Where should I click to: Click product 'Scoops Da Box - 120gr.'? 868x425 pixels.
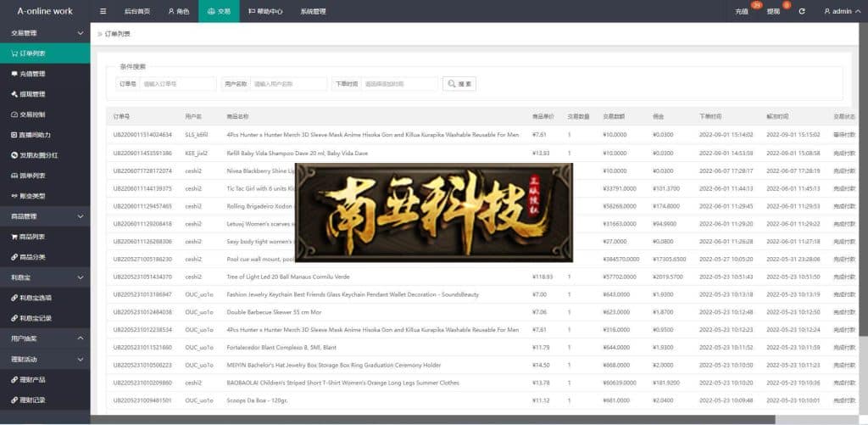[257, 400]
